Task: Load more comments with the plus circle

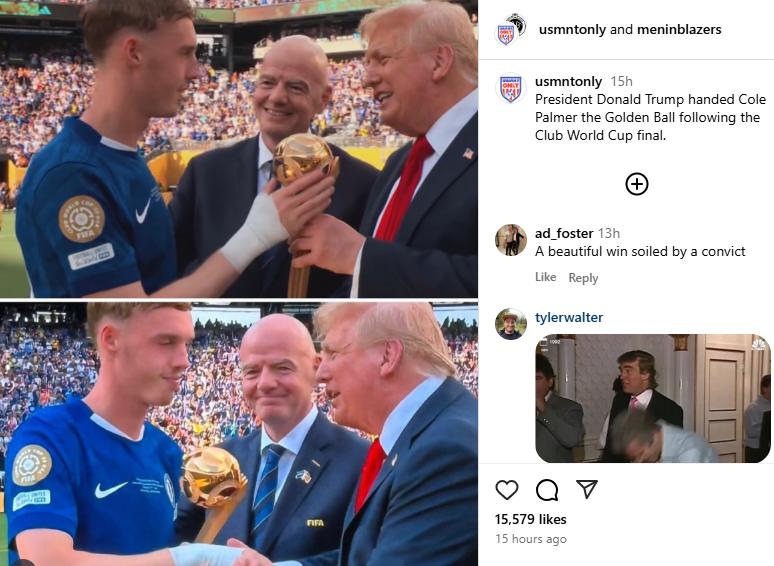Action: 637,184
